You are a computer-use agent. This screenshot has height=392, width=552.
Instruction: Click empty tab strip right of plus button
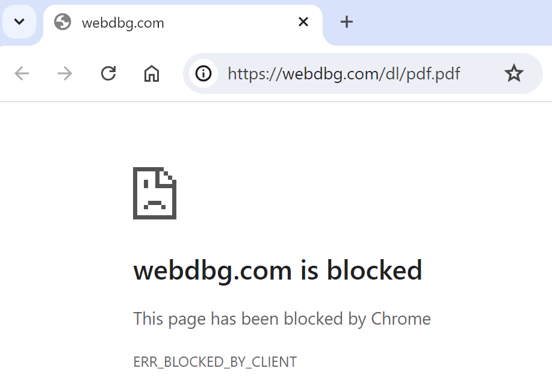click(454, 22)
